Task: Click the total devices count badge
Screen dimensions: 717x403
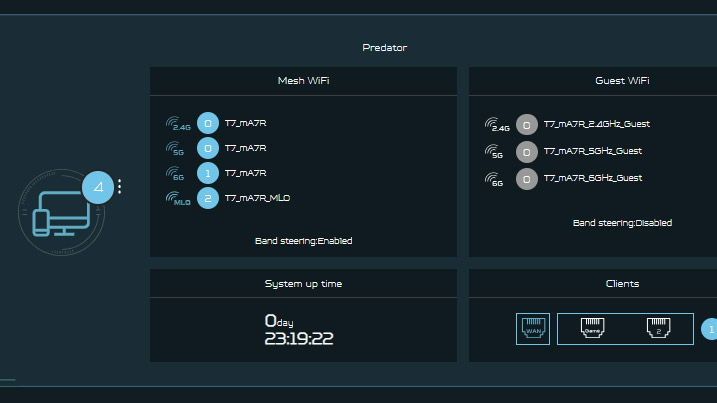Action: 98,187
